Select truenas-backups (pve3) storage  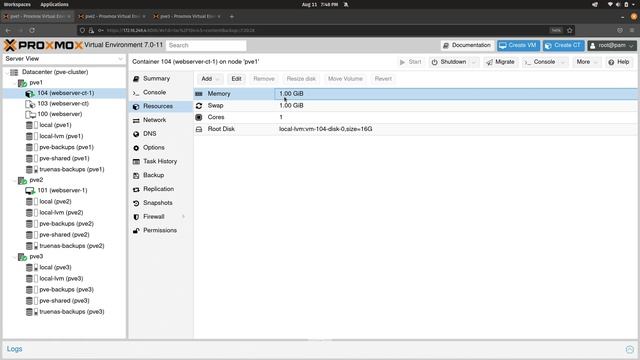click(x=72, y=312)
